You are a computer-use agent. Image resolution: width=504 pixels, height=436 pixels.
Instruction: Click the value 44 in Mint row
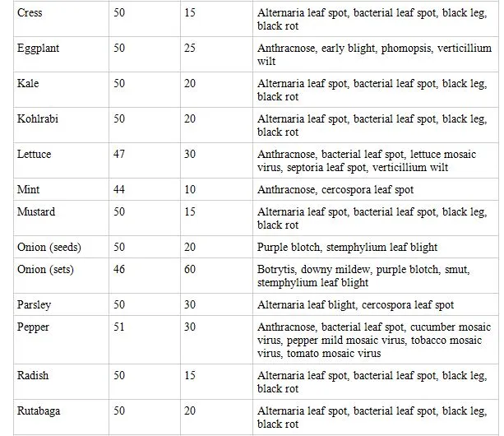(119, 190)
